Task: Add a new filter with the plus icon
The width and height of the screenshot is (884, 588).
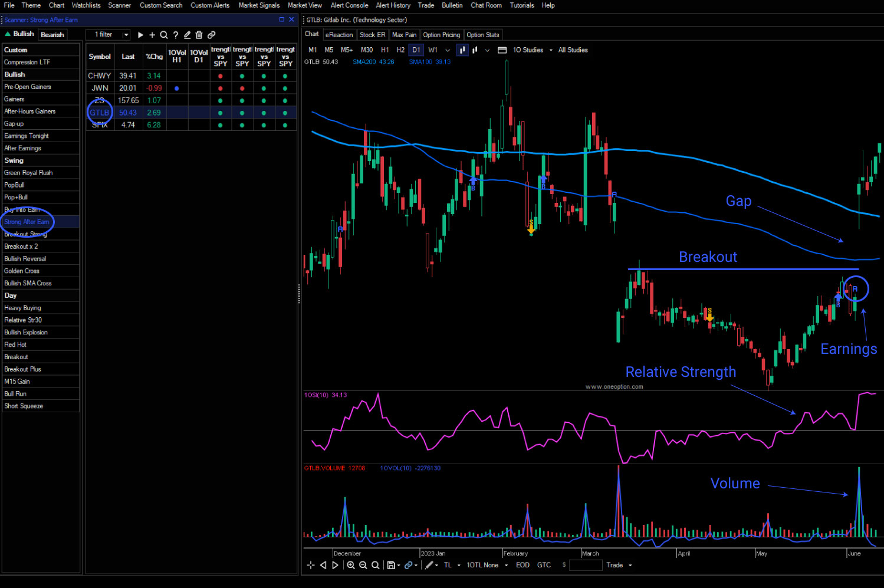Action: pyautogui.click(x=152, y=35)
